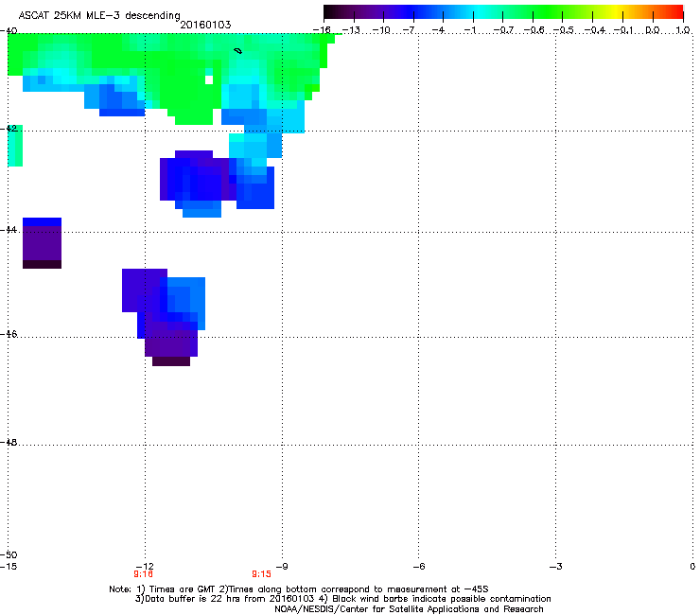The image size is (700, 615).
Task: Click the latitude axis label "-48"
Action: [9, 442]
